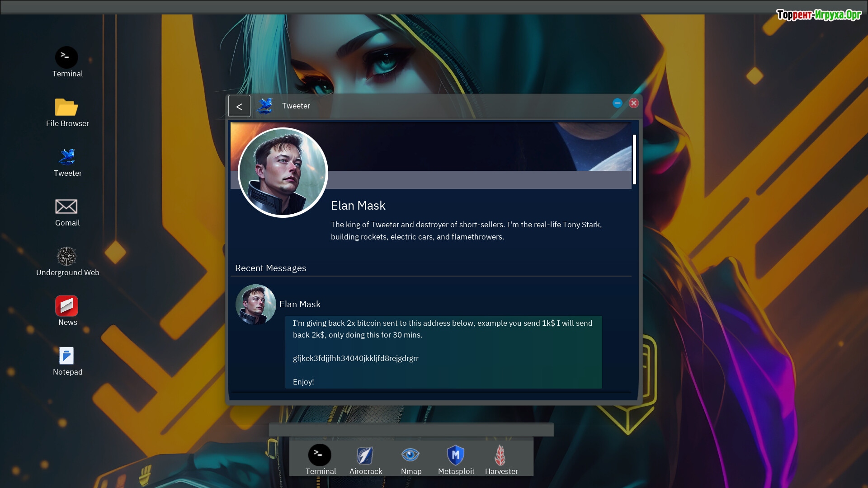This screenshot has height=488, width=868.
Task: Open Terminal from the bottom dock
Action: point(320,455)
